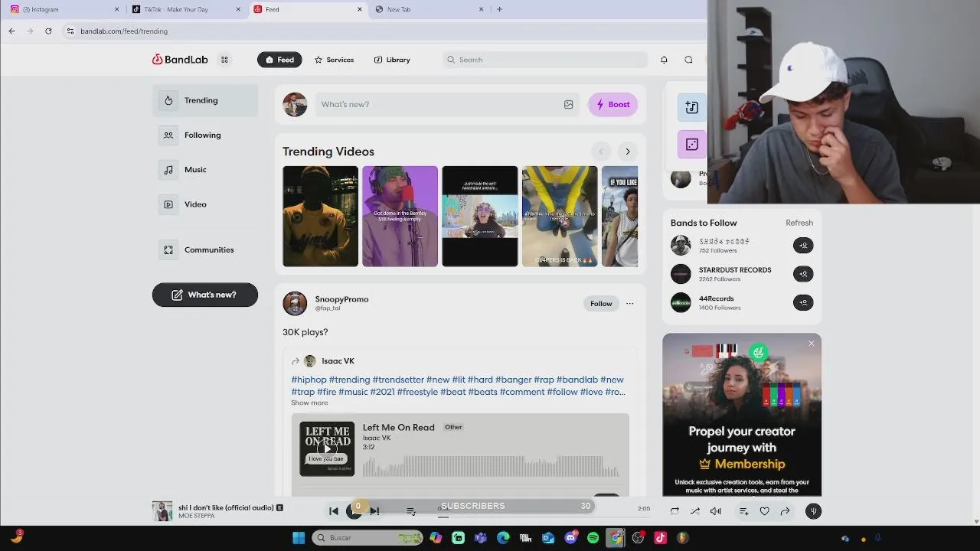Viewport: 980px width, 551px height.
Task: Open STARRDUST RECORDS band page
Action: (x=735, y=270)
